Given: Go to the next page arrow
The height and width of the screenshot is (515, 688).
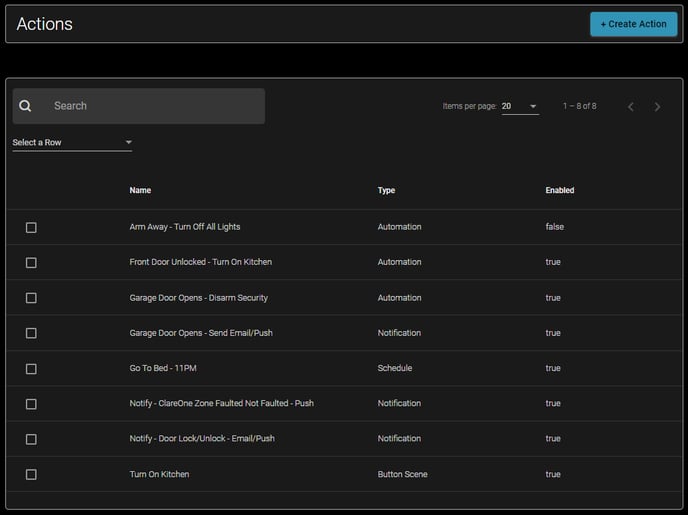Looking at the screenshot, I should tap(657, 107).
